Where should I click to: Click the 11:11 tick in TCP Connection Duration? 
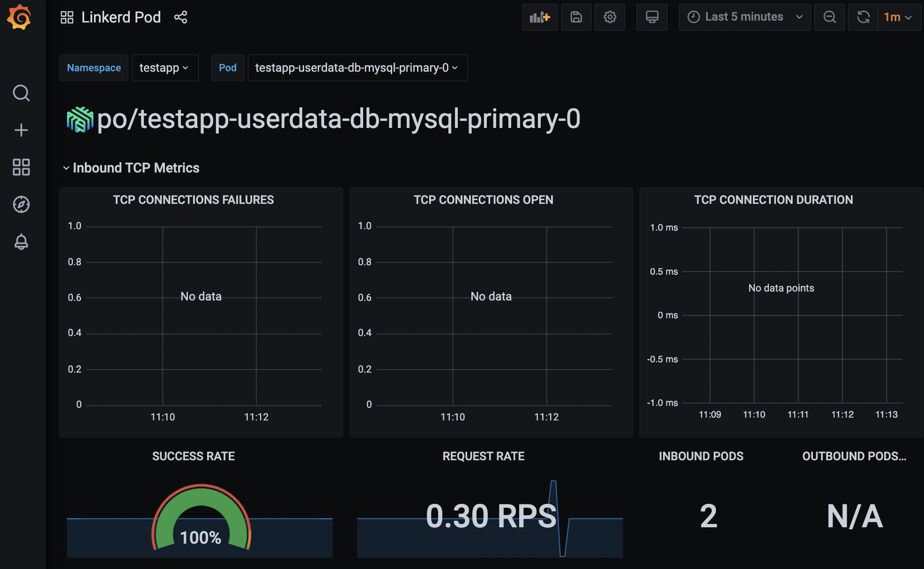(798, 414)
